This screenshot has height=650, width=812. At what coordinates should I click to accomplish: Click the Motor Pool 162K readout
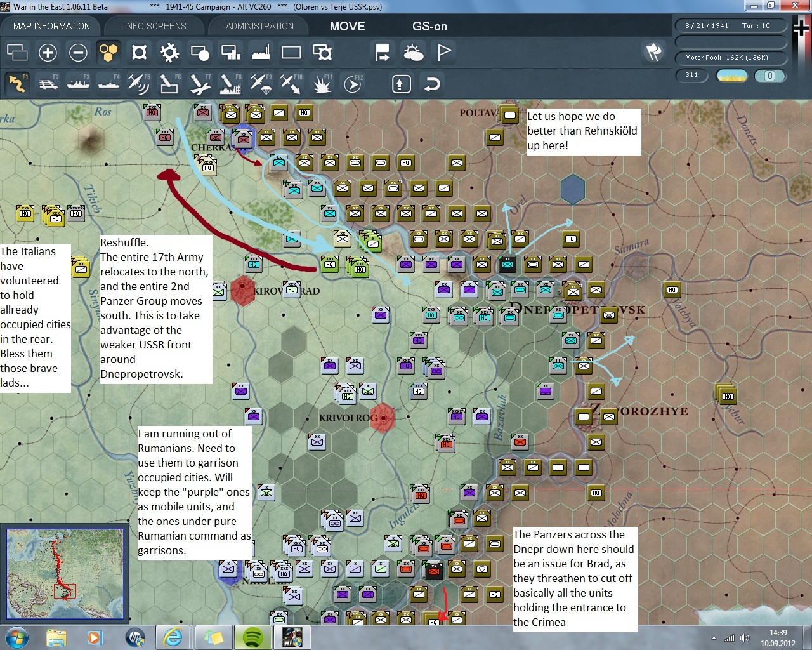pos(730,58)
